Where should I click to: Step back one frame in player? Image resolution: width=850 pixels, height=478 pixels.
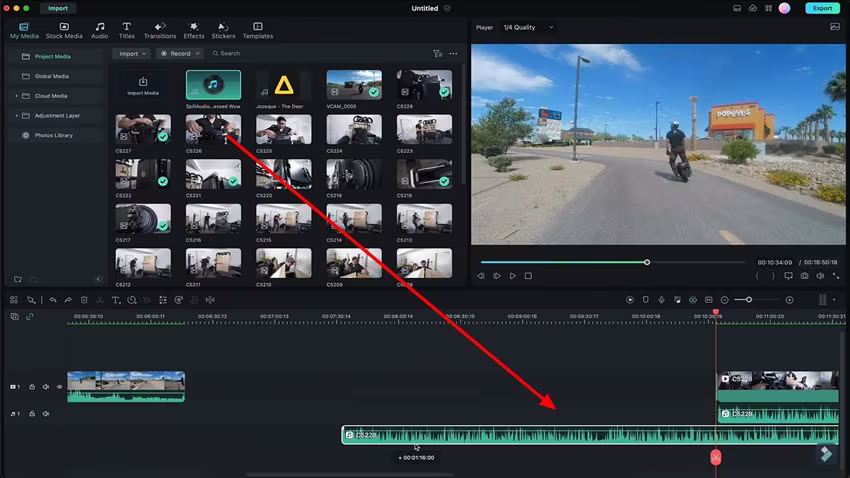click(x=481, y=276)
